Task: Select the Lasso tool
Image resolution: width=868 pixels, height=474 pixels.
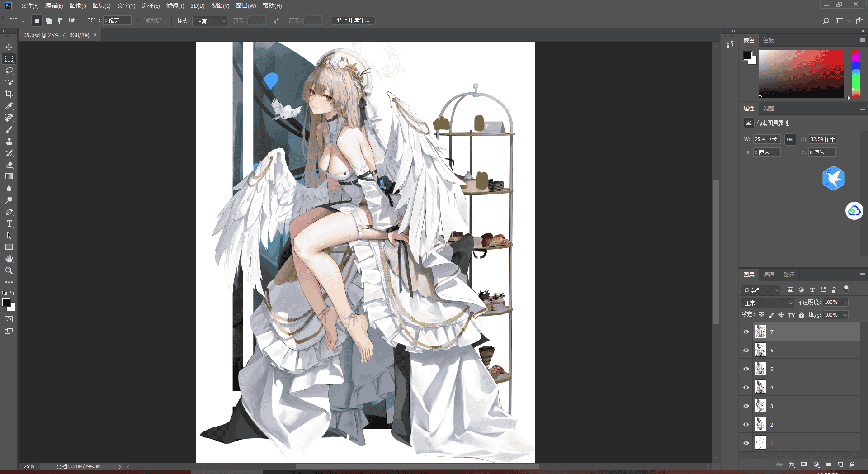Action: (x=9, y=71)
